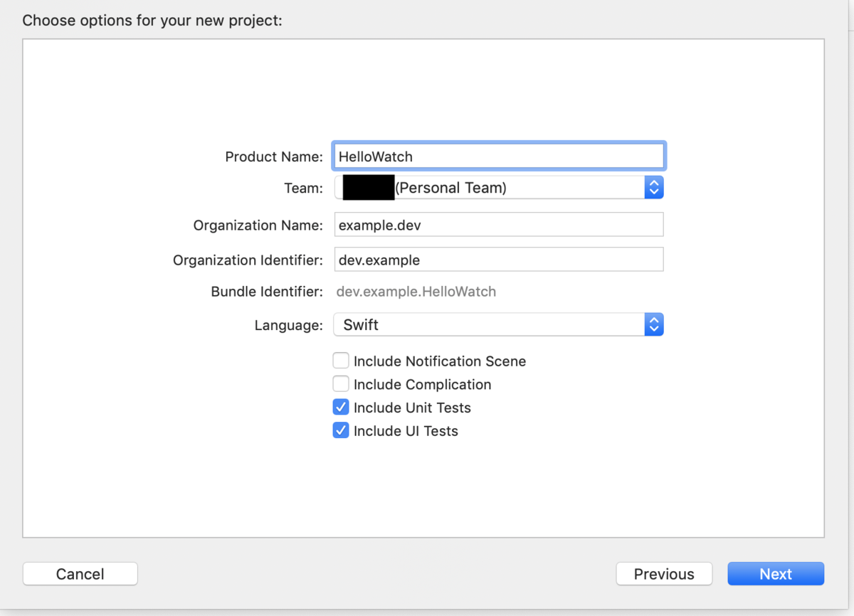Check the Include Complication option
Viewport: 854px width, 616px height.
click(342, 384)
